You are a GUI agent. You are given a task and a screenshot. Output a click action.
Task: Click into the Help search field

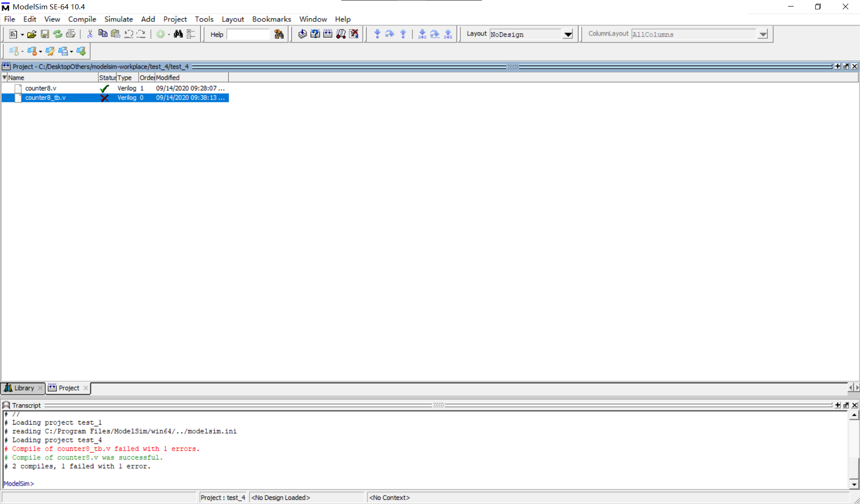(x=248, y=34)
